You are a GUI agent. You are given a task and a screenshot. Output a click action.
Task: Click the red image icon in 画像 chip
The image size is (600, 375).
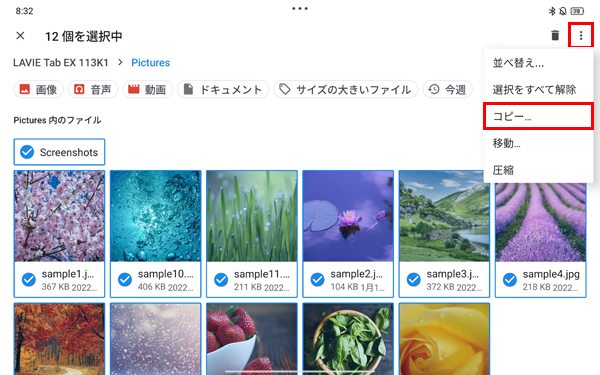click(25, 90)
